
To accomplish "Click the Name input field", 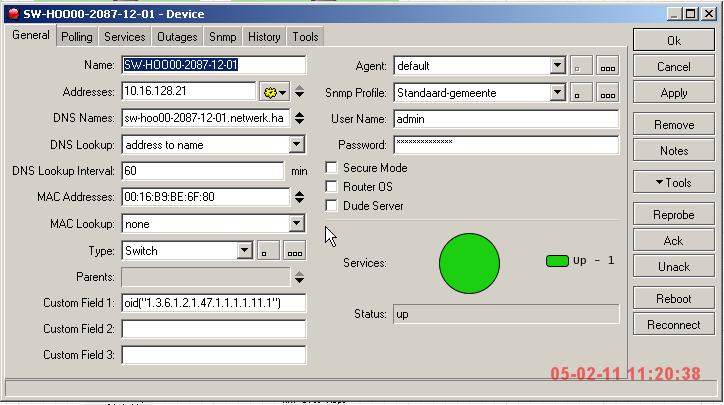I will tap(214, 65).
